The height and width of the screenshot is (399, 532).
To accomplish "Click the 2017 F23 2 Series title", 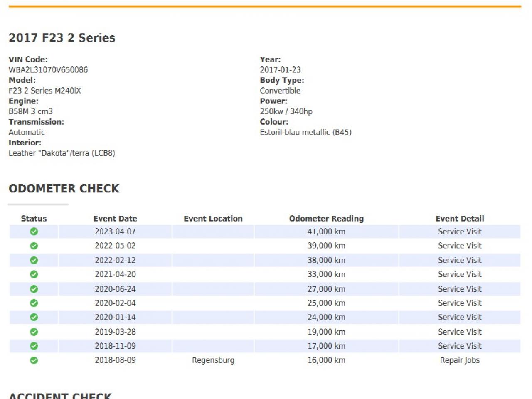I will pos(62,38).
